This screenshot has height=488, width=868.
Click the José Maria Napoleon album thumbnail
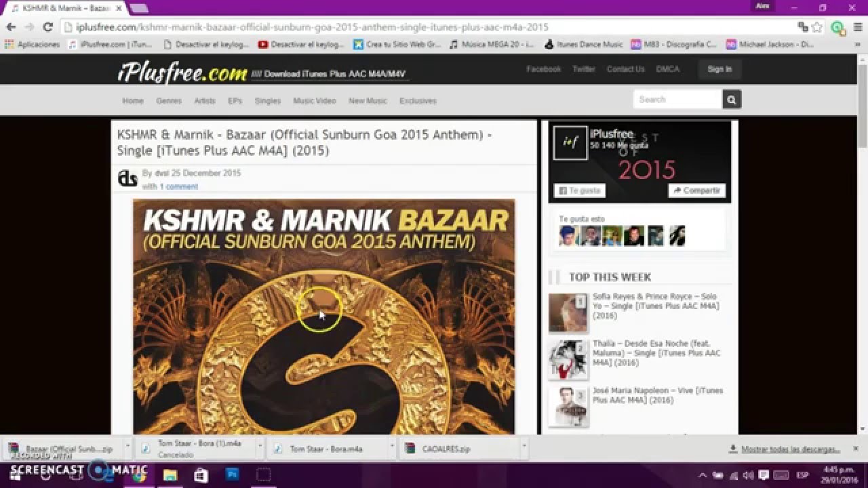pyautogui.click(x=568, y=407)
